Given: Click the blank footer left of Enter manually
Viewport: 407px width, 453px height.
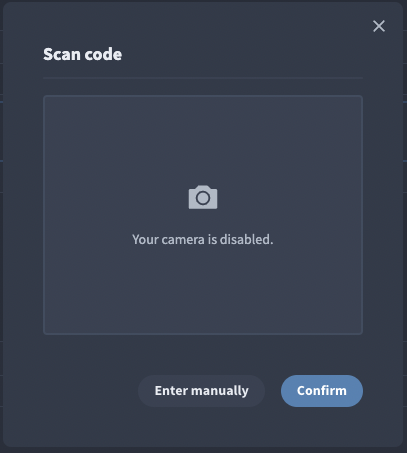Looking at the screenshot, I should (x=90, y=391).
